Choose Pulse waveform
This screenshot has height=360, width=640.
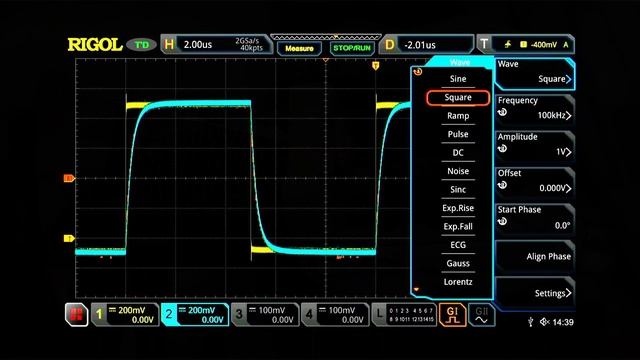click(x=458, y=134)
